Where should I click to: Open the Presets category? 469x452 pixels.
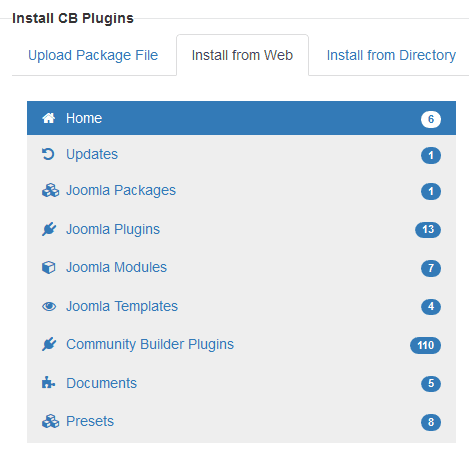241,421
